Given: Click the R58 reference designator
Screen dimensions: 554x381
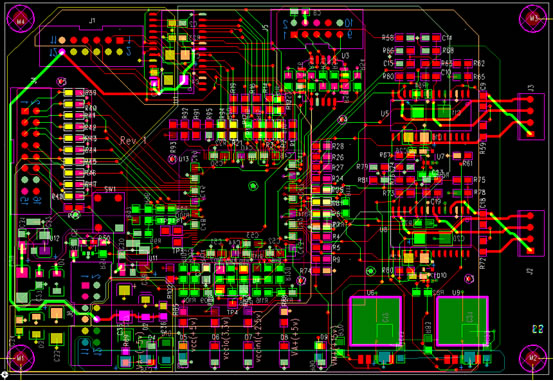Looking at the screenshot, I should (x=388, y=37).
